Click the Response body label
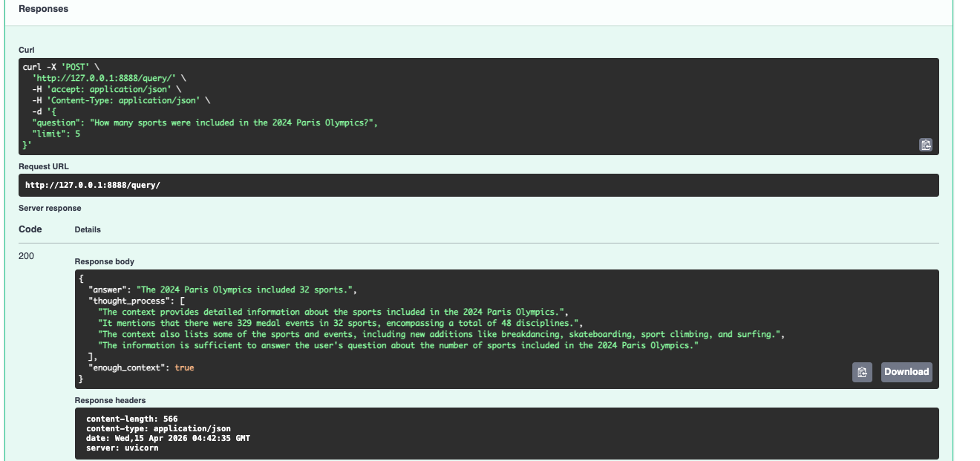 [105, 261]
